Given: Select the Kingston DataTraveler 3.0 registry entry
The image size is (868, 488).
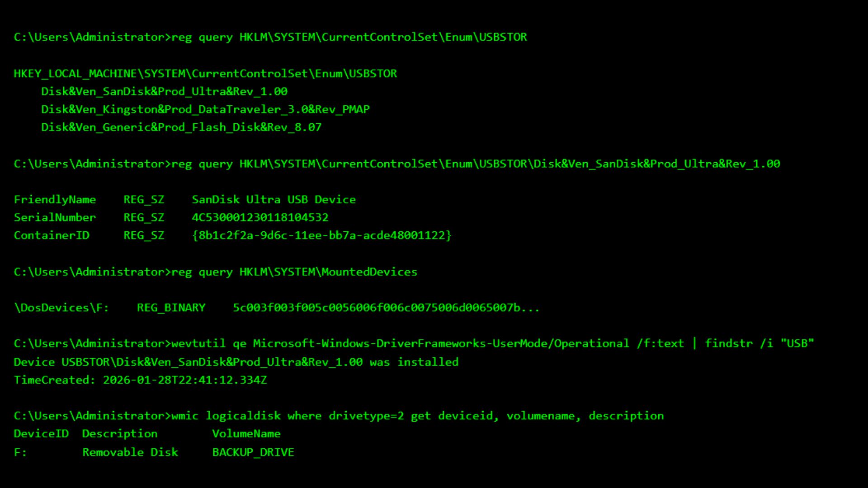Looking at the screenshot, I should [x=205, y=110].
